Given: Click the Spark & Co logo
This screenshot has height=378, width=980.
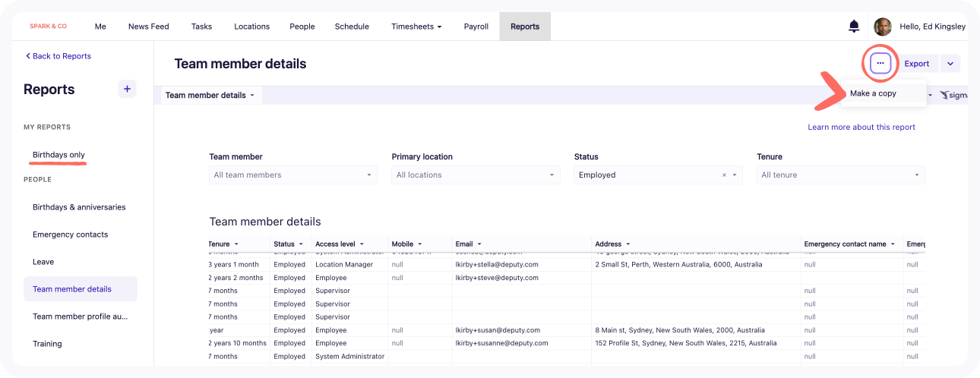Looking at the screenshot, I should click(48, 27).
